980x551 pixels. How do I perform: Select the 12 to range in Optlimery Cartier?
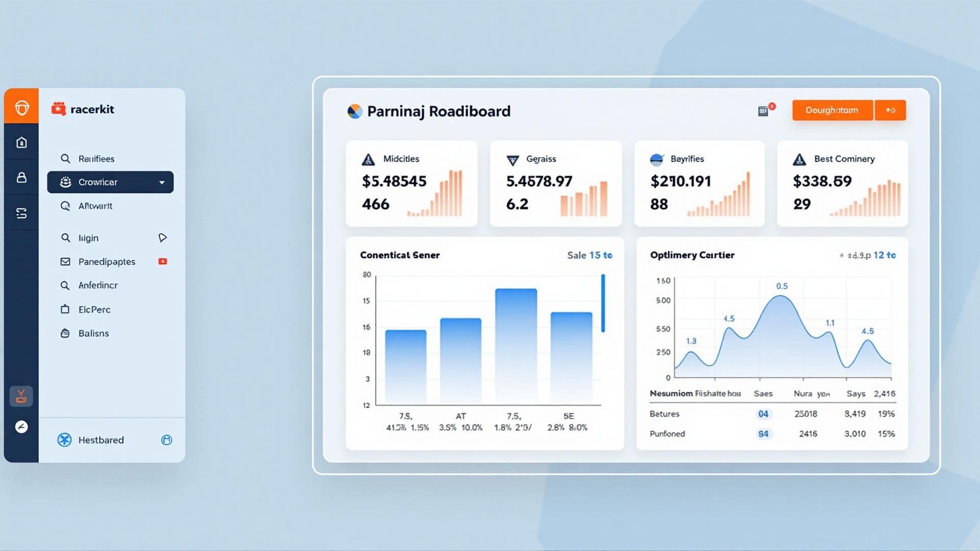point(884,255)
